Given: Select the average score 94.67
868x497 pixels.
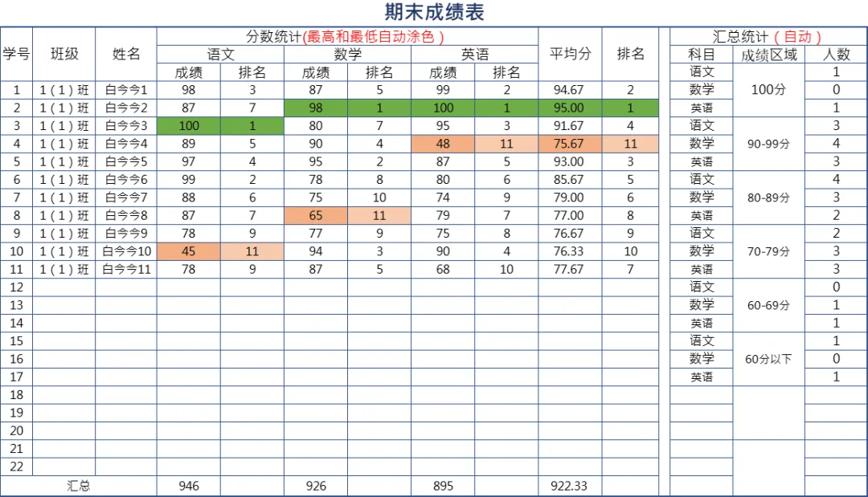Looking at the screenshot, I should click(570, 90).
